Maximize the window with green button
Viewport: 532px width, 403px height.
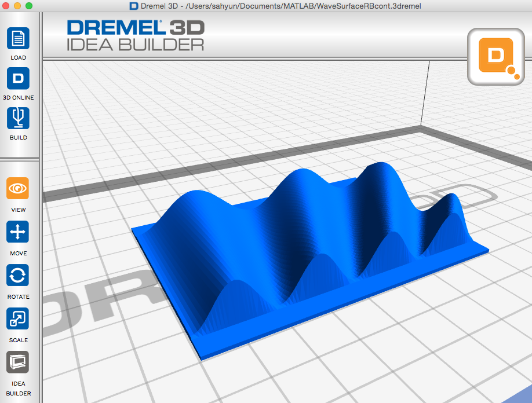[x=29, y=6]
